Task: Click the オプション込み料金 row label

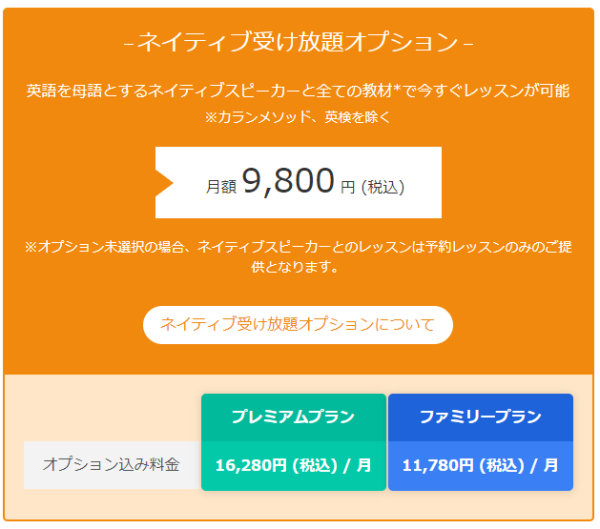Action: point(112,465)
